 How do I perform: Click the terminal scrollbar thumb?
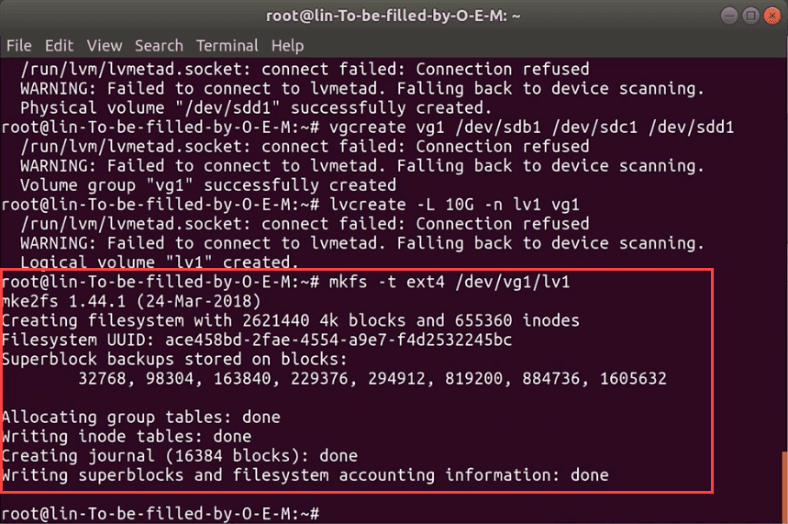(783, 485)
